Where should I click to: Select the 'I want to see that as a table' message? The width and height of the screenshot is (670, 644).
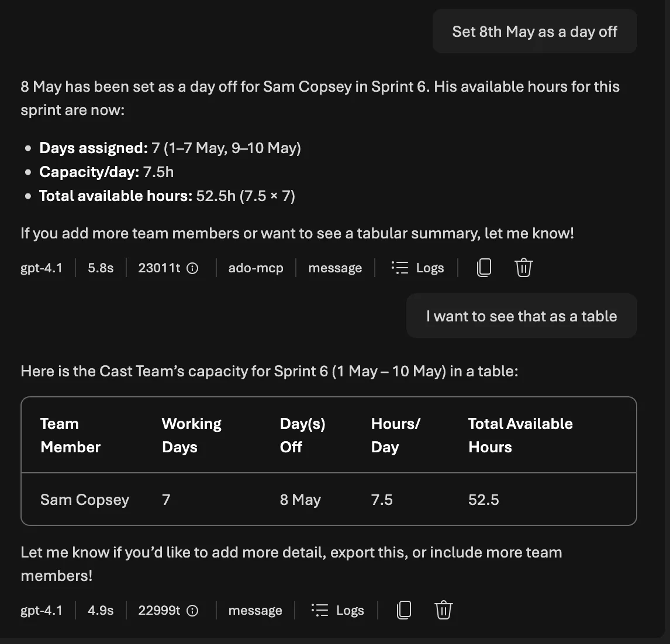pyautogui.click(x=522, y=316)
